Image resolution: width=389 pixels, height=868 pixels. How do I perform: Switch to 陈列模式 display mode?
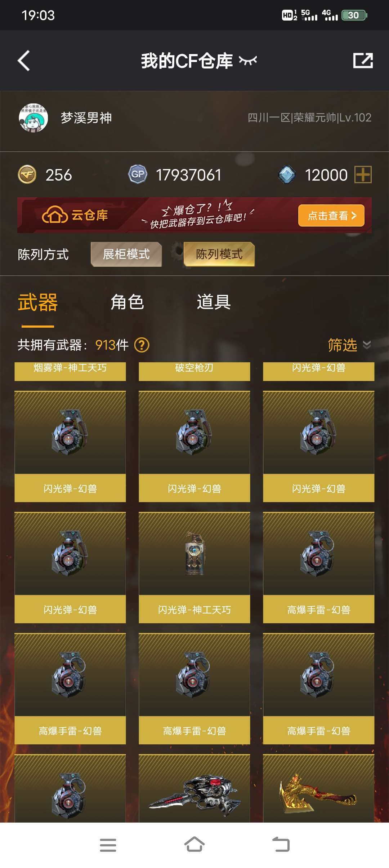(x=219, y=254)
